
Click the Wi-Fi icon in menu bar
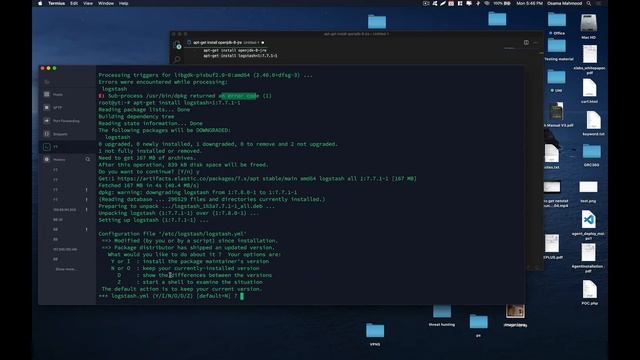click(487, 3)
